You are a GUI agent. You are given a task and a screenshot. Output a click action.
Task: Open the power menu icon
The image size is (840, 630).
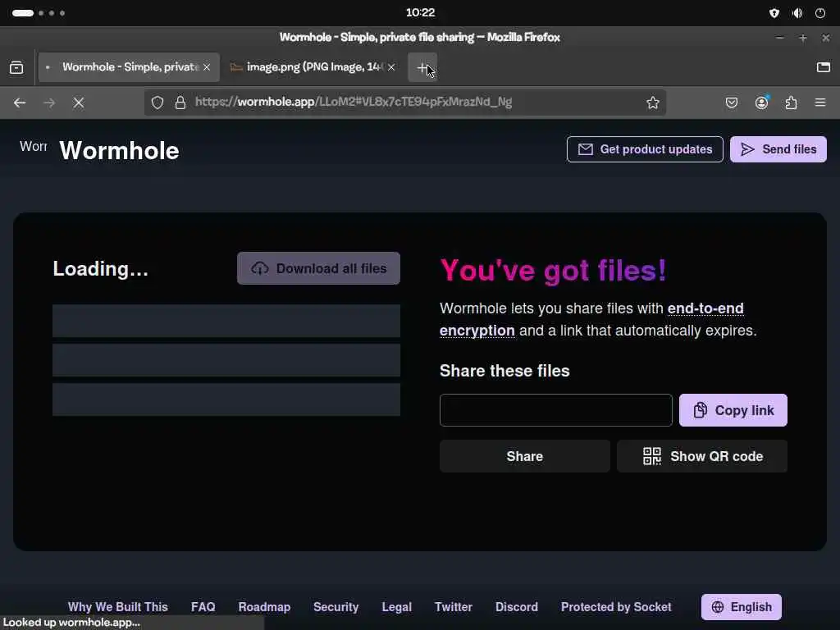pyautogui.click(x=820, y=13)
